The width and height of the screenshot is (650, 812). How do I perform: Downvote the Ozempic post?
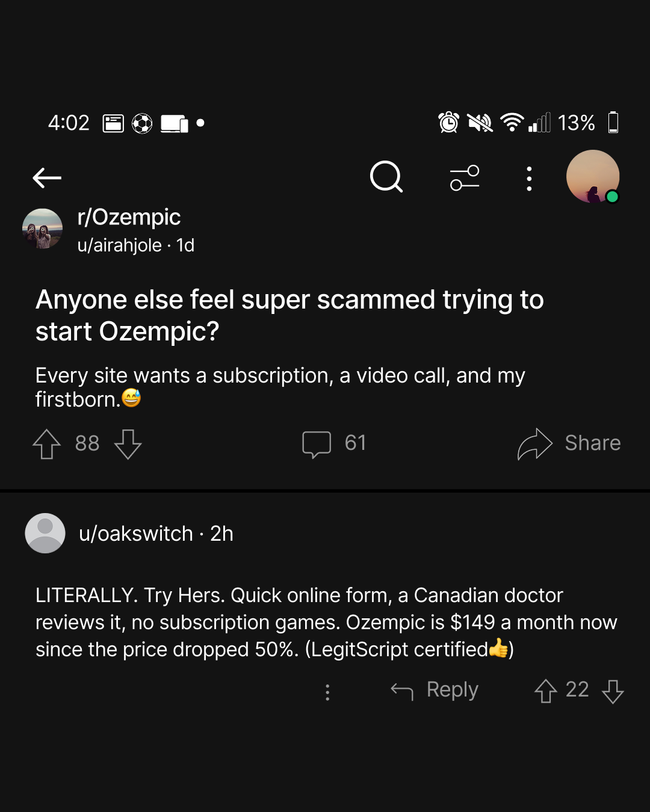128,444
